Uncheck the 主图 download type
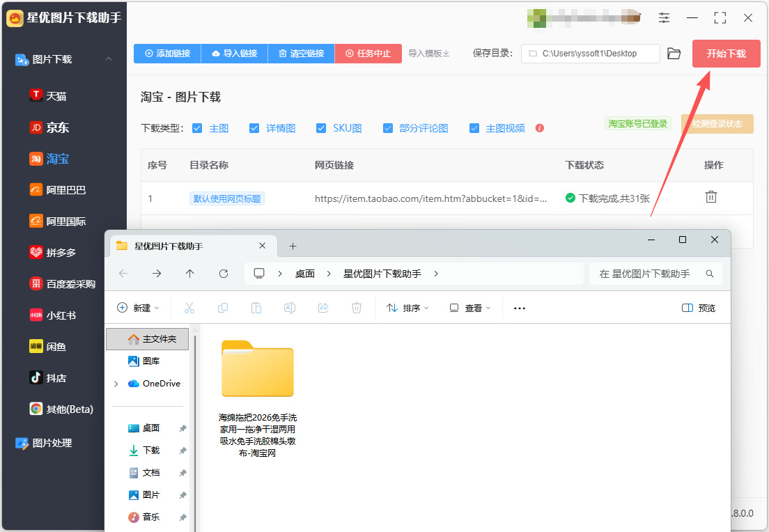This screenshot has height=532, width=769. [x=197, y=128]
